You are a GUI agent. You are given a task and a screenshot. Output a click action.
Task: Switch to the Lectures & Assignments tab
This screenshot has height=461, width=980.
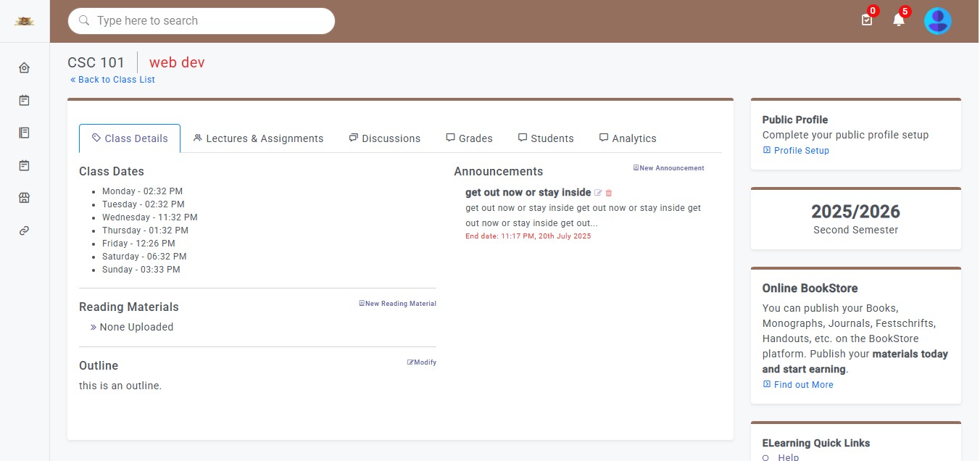259,138
